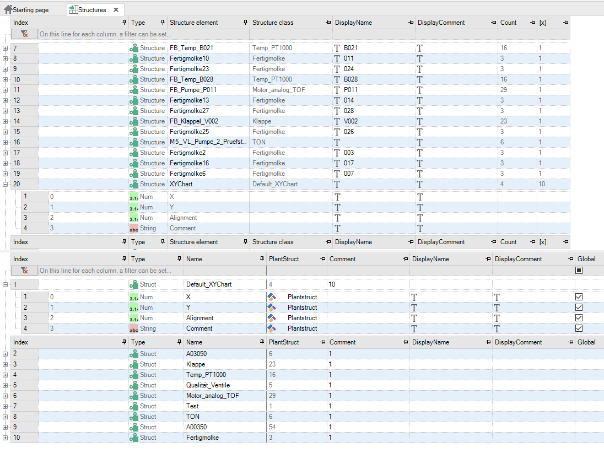The width and height of the screenshot is (604, 455).
Task: Expand row 8 Fertigmolke10
Action: (5, 59)
